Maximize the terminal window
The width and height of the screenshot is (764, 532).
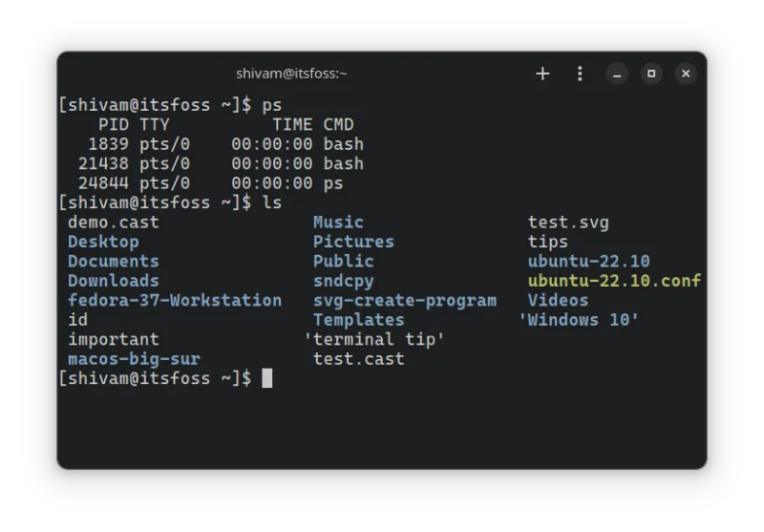pyautogui.click(x=651, y=74)
